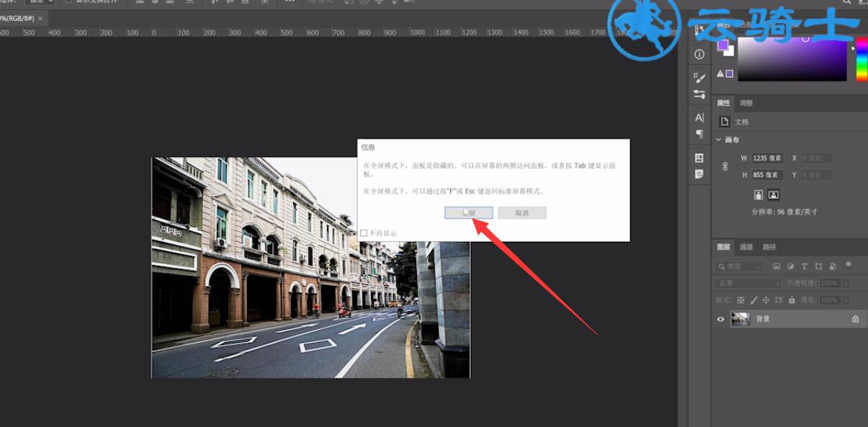Click the 全屏 button in dialog
The width and height of the screenshot is (868, 427).
click(x=469, y=212)
